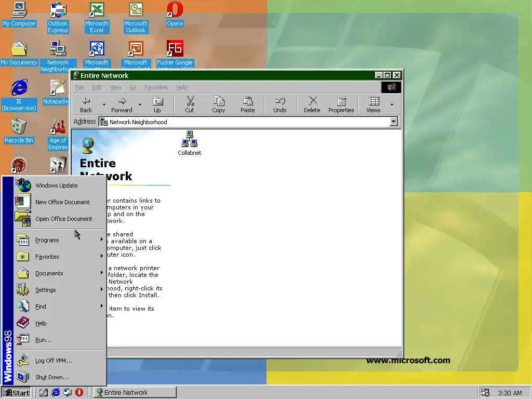Open My Computer desktop icon
Viewport: 532px width, 399px height.
[19, 14]
